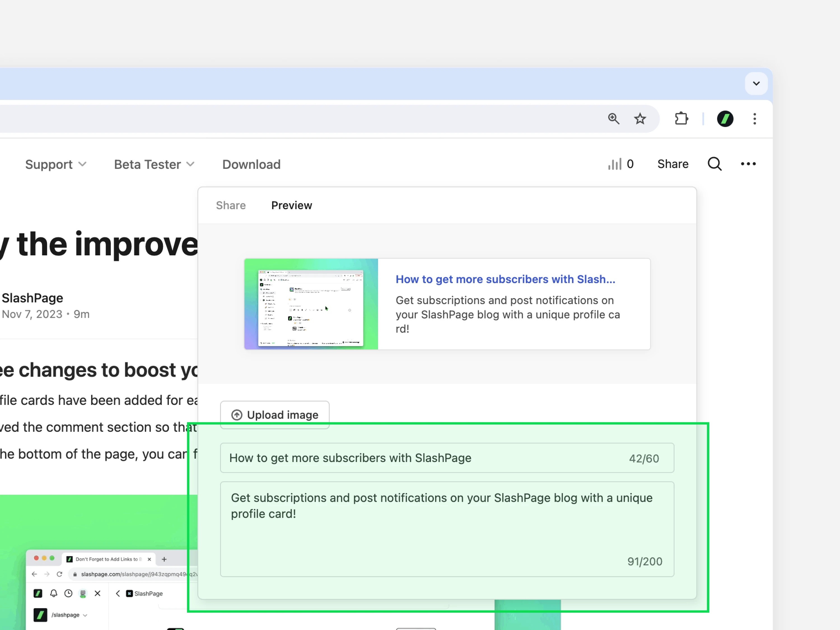Viewport: 840px width, 630px height.
Task: Click the embedded screenshot's new tab plus icon
Action: pyautogui.click(x=164, y=559)
